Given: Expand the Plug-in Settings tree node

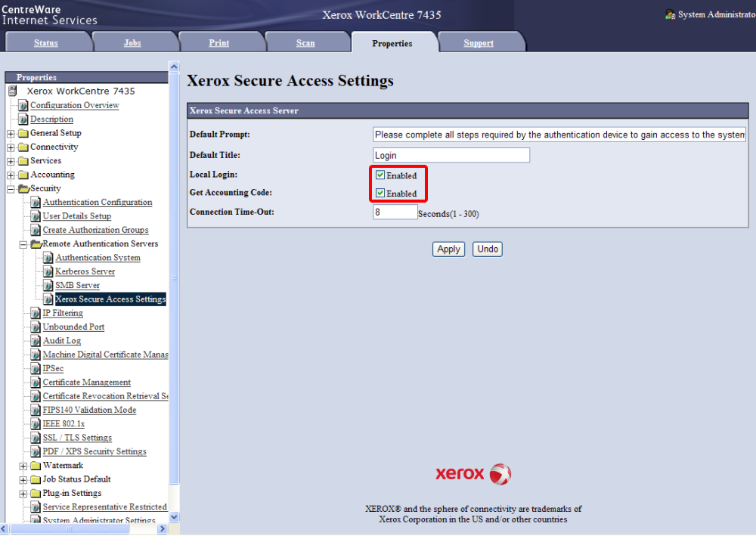Looking at the screenshot, I should 23,494.
